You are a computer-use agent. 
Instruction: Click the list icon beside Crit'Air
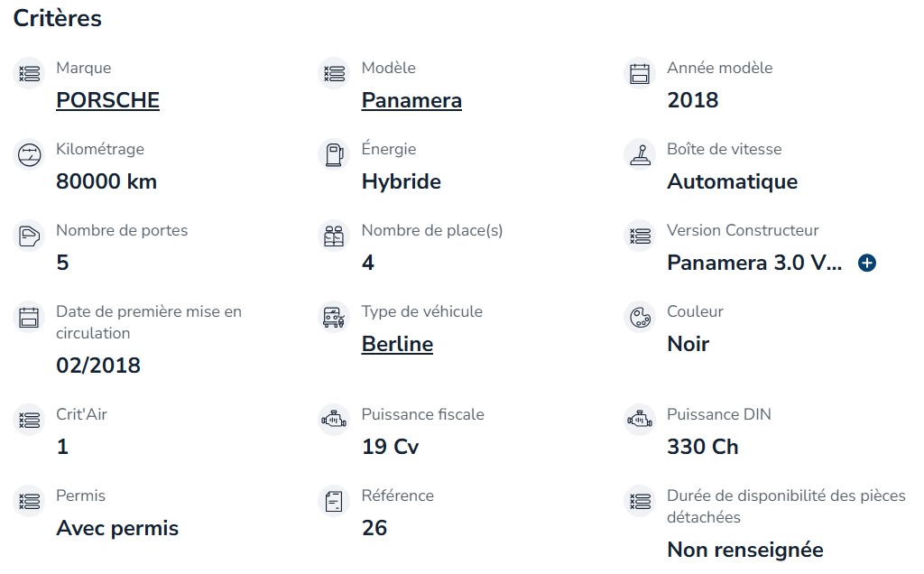(29, 421)
